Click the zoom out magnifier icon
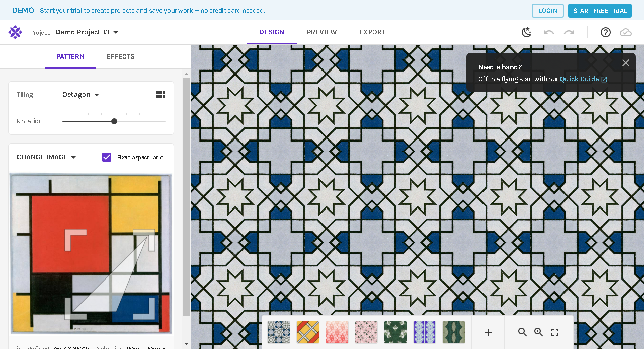Viewport: 644px width, 349px height. point(523,332)
